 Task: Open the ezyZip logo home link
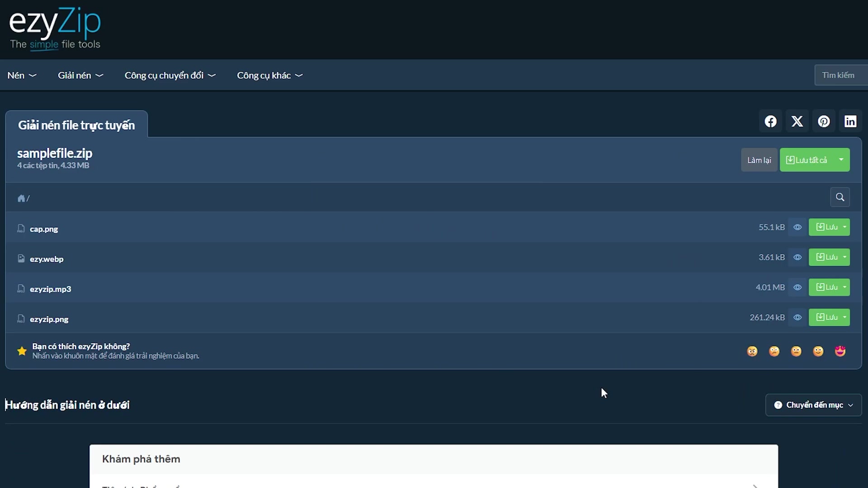55,28
